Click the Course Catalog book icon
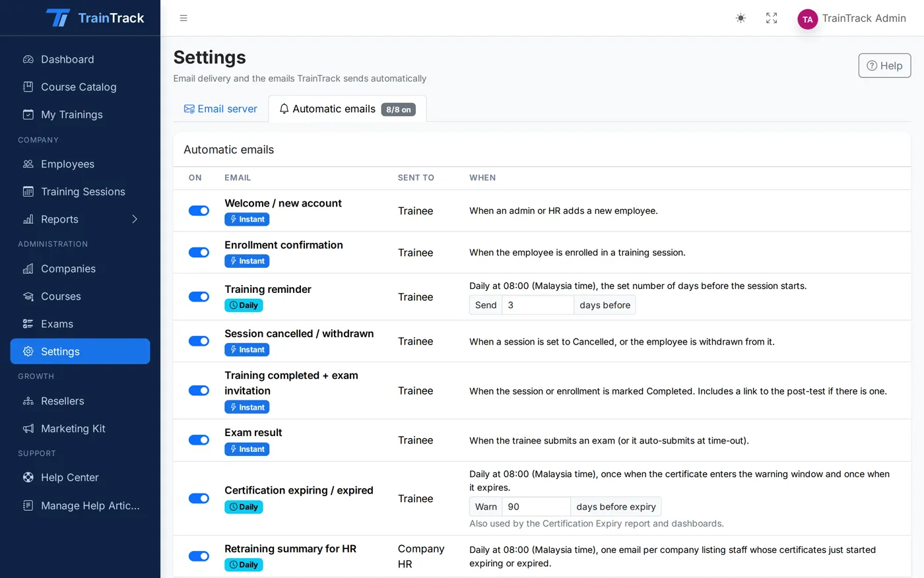This screenshot has width=924, height=578. pyautogui.click(x=28, y=86)
